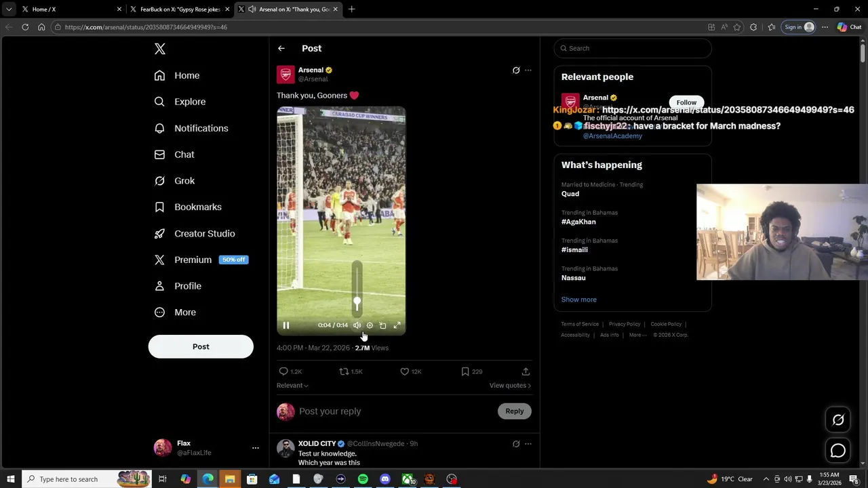Open XOLID CITY profile avatar
868x488 pixels.
285,448
